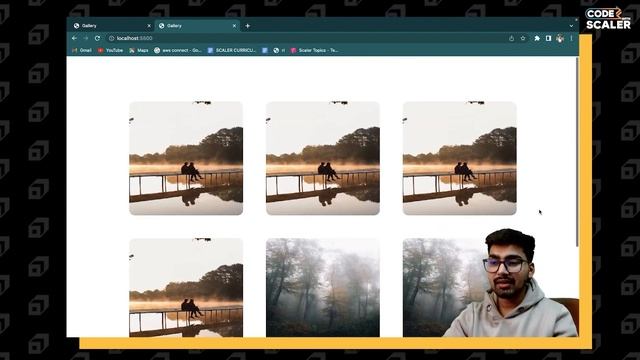Open the middle foggy forest photo
This screenshot has height=360, width=640.
click(323, 287)
